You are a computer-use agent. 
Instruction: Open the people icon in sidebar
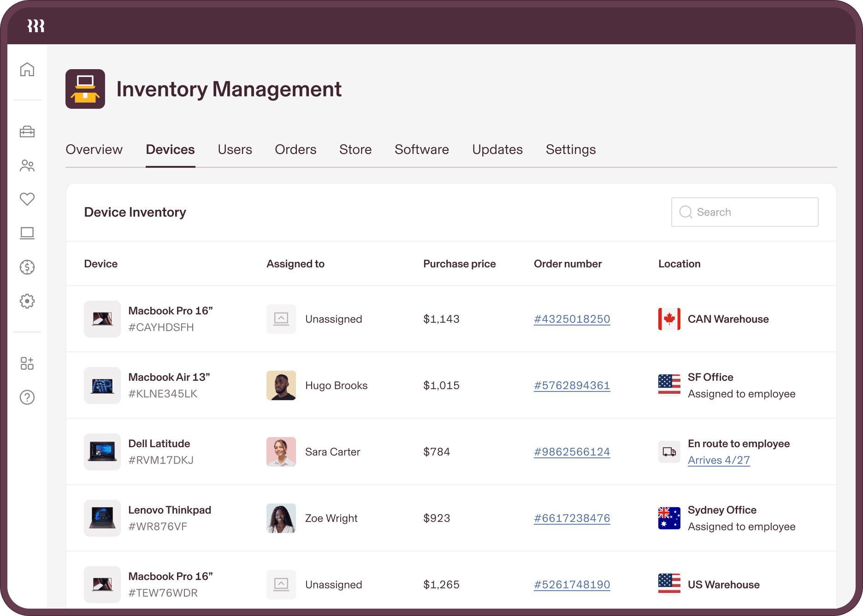pyautogui.click(x=27, y=166)
